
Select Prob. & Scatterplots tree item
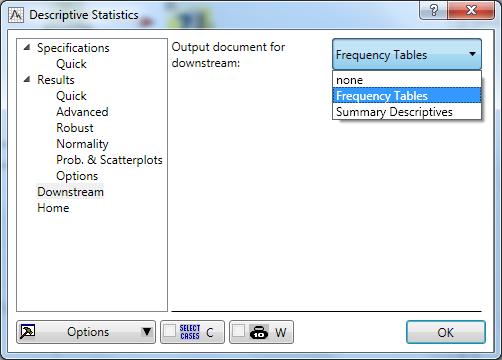(109, 160)
